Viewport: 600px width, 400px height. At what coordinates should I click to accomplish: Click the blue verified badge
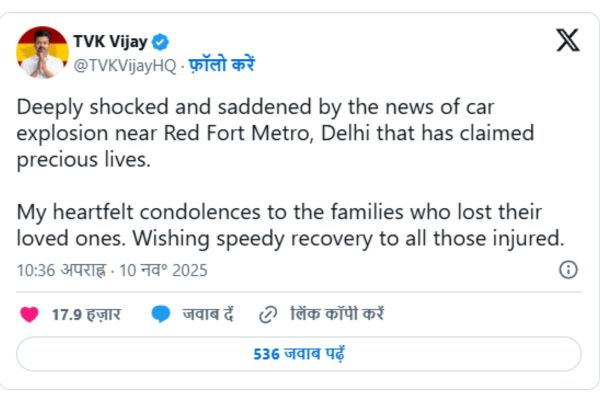[159, 42]
